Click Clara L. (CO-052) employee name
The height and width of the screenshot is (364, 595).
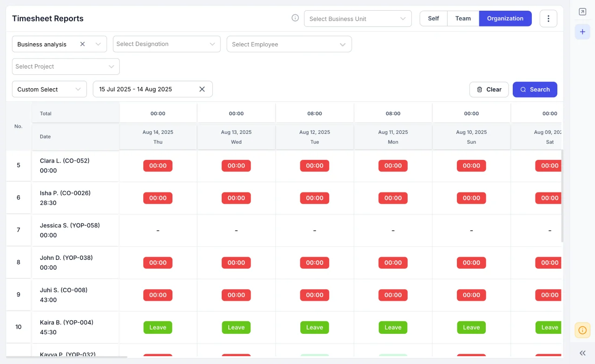[65, 161]
